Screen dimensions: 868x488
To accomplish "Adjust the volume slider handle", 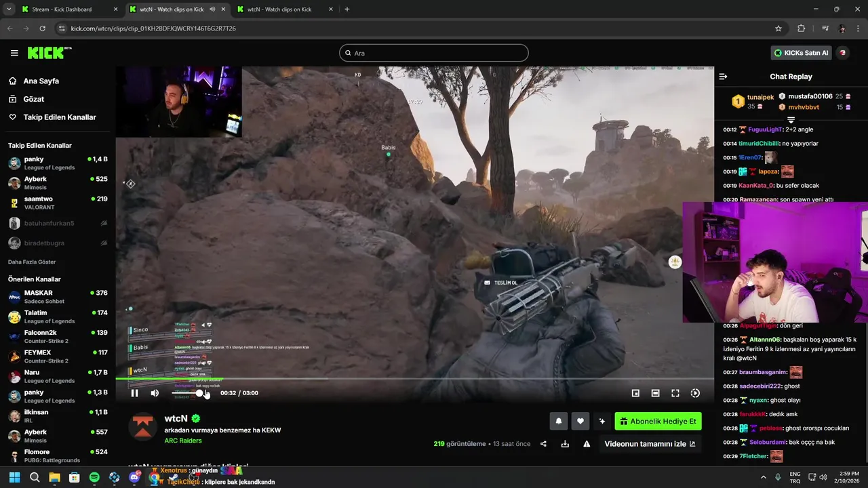I will (199, 393).
